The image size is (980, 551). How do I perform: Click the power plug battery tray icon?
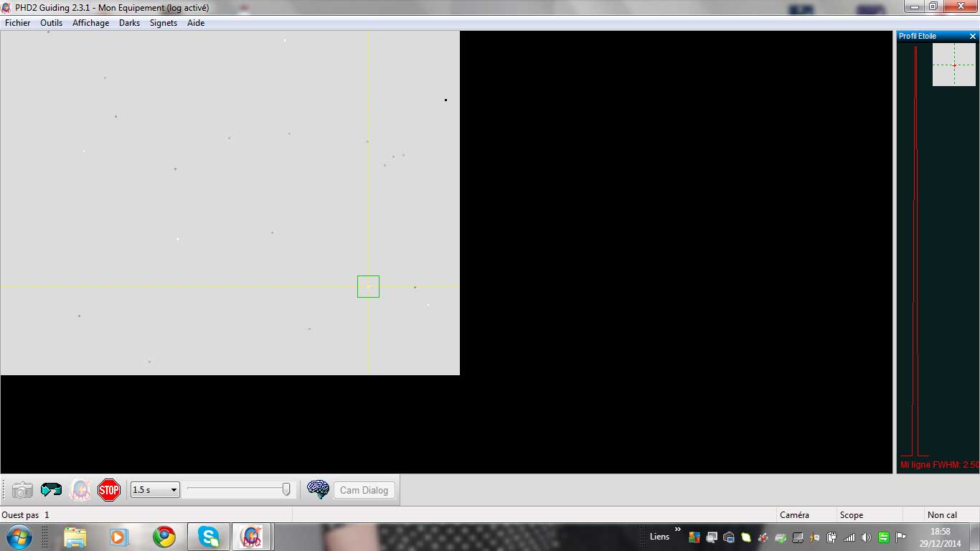coord(832,537)
